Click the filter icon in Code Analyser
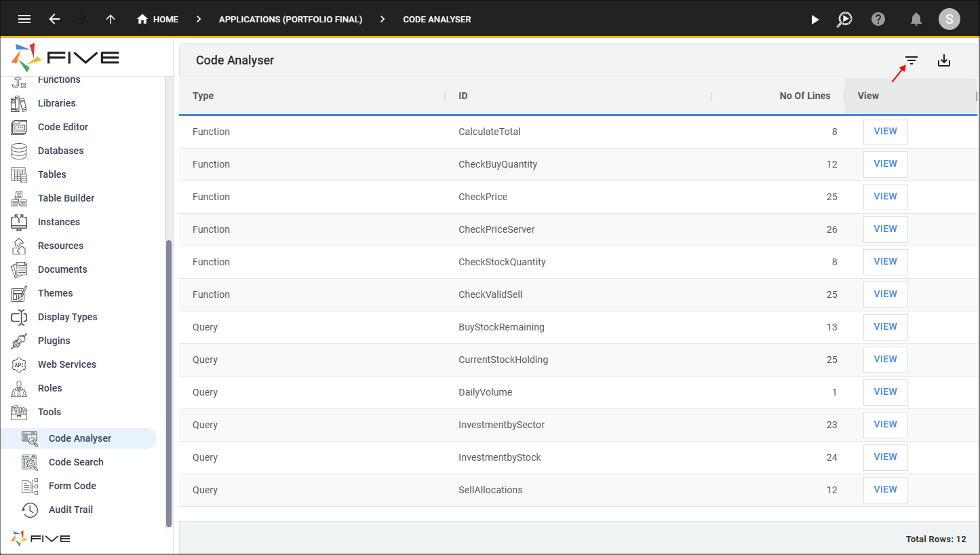The height and width of the screenshot is (555, 980). [x=912, y=60]
